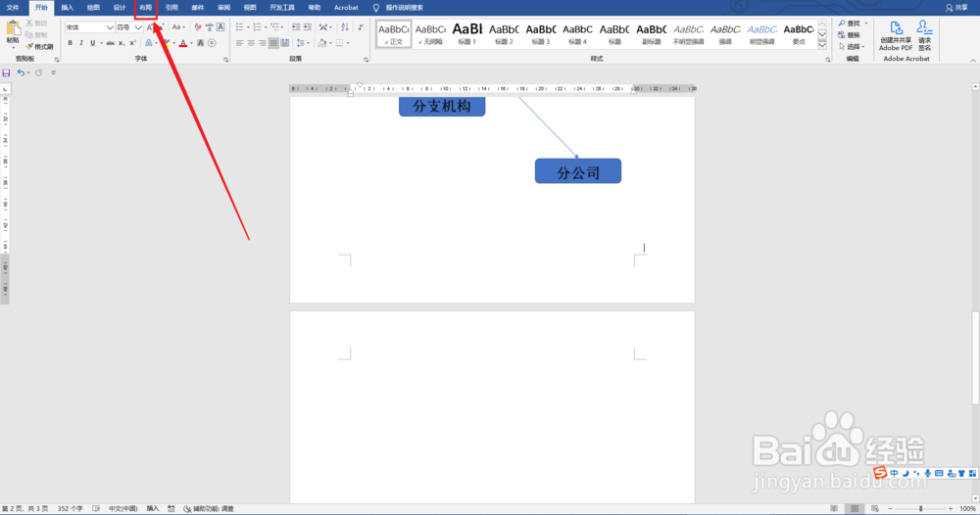Image resolution: width=980 pixels, height=515 pixels.
Task: Switch to the Layout (布局) tab
Action: [146, 8]
